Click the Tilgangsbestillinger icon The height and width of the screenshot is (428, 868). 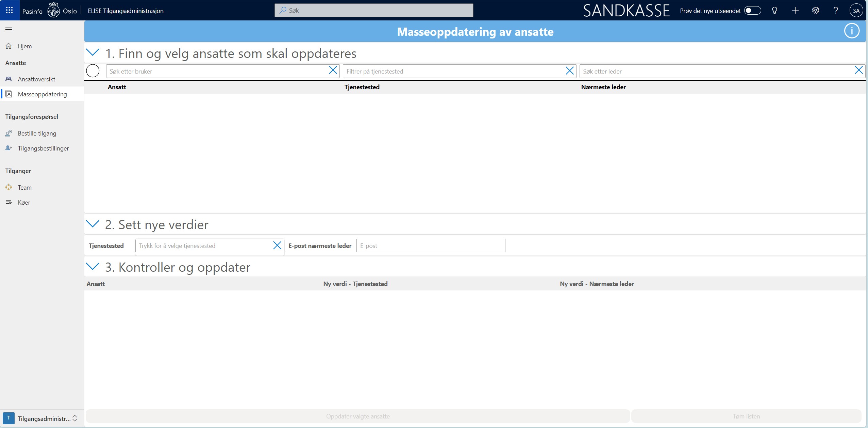point(9,148)
